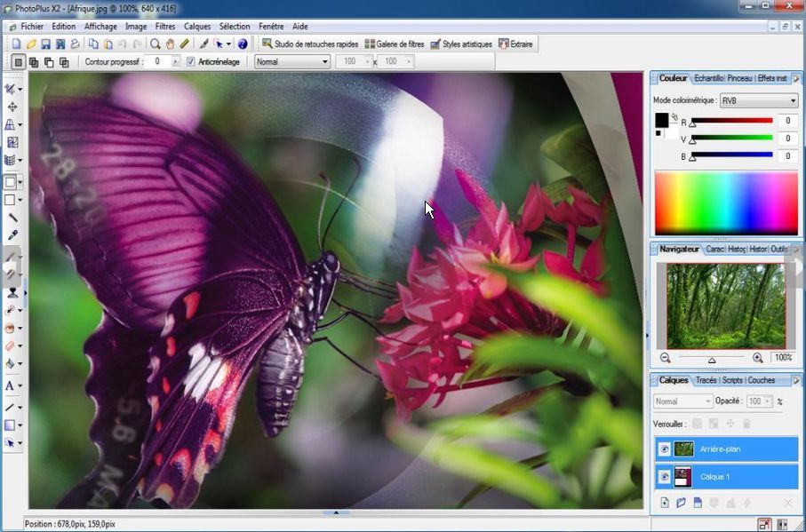Click the Zoom magnifier tool in the top toolbar
806x532 pixels.
[x=156, y=44]
